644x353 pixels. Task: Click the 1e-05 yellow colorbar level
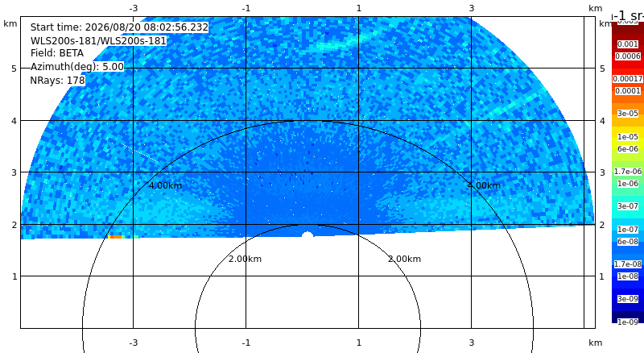(x=628, y=136)
